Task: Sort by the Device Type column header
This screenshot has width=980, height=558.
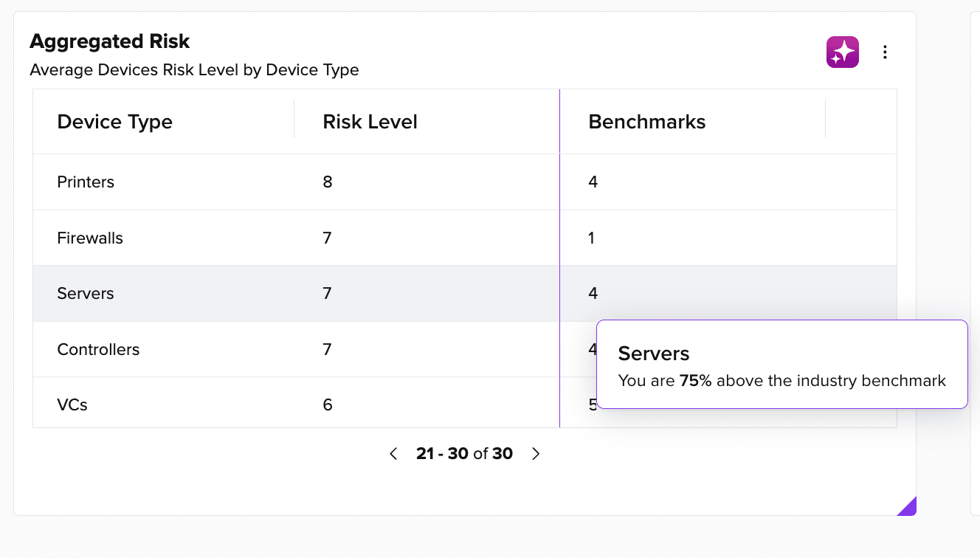Action: point(114,122)
